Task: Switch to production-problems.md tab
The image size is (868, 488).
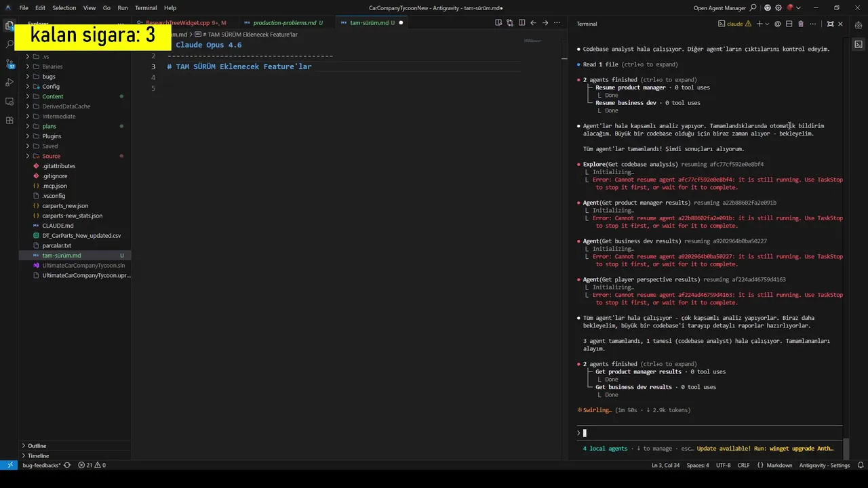Action: click(x=283, y=22)
